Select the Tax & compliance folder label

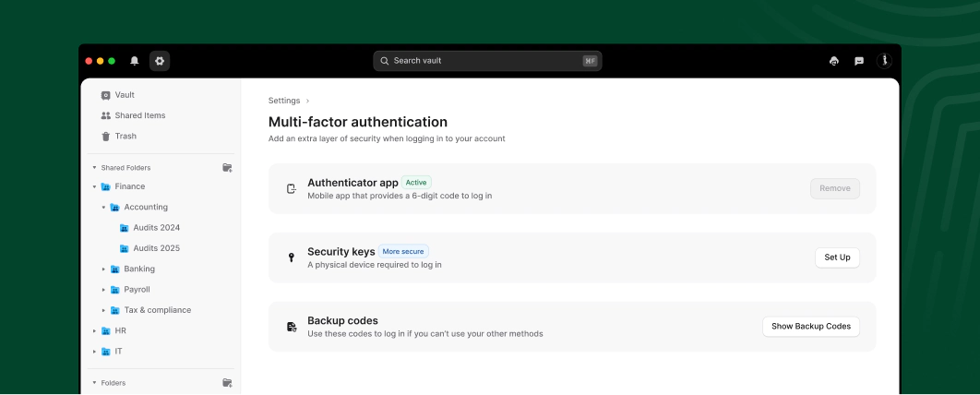point(158,311)
